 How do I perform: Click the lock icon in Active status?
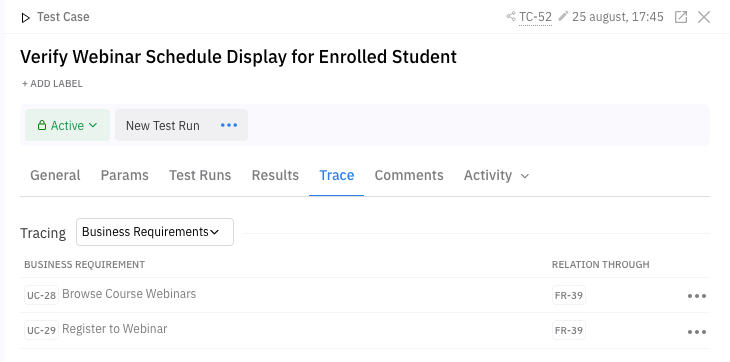coord(42,125)
